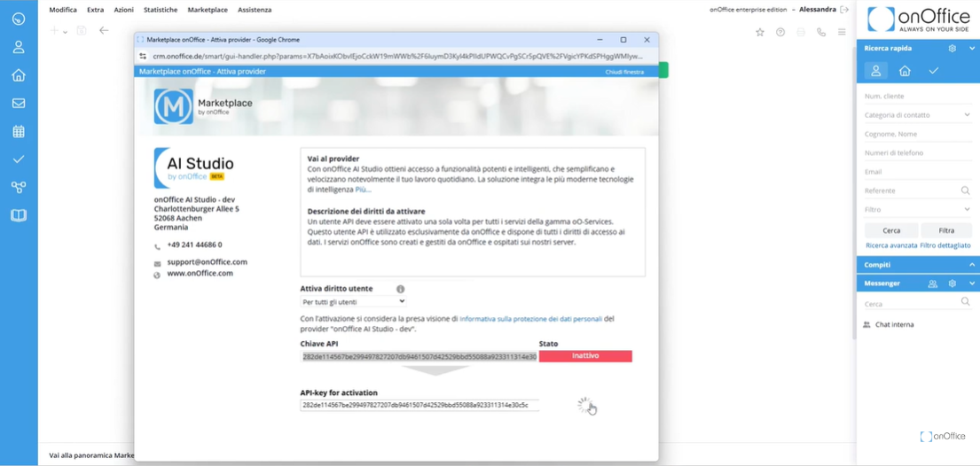Open the Filtro dropdown
This screenshot has height=466, width=980.
click(x=918, y=209)
